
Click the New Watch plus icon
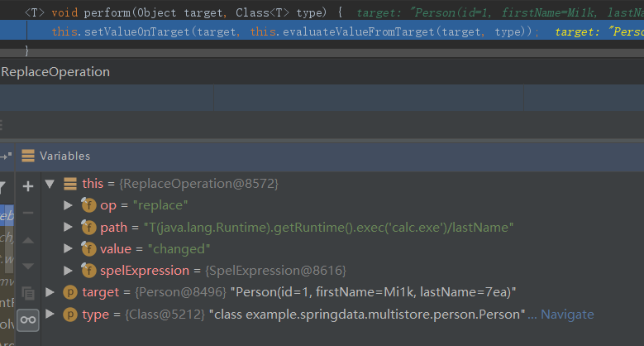[28, 186]
